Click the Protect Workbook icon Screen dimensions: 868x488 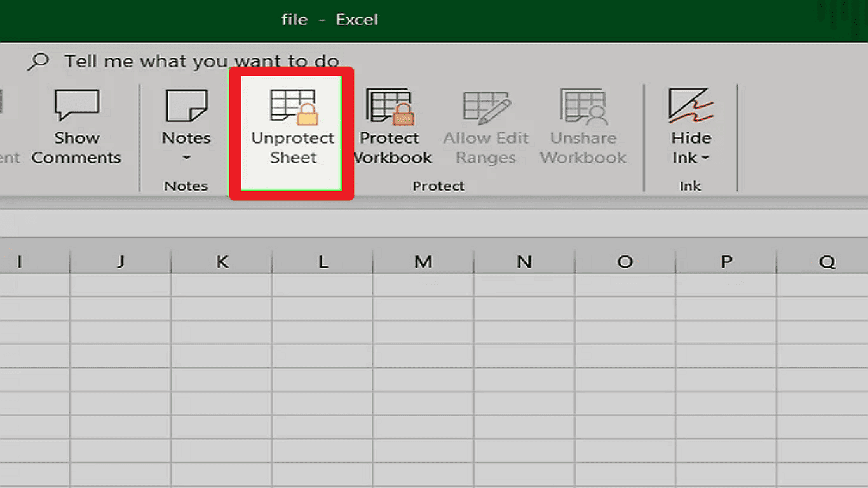(389, 106)
